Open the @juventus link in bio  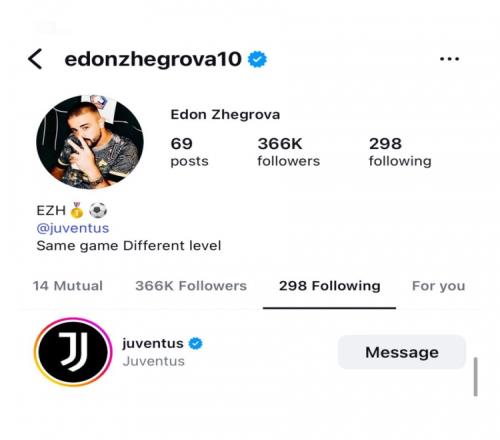(x=73, y=228)
